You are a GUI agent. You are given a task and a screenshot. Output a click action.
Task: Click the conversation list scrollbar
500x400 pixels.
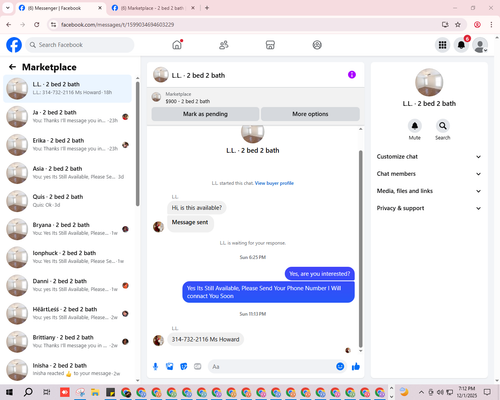[x=138, y=143]
